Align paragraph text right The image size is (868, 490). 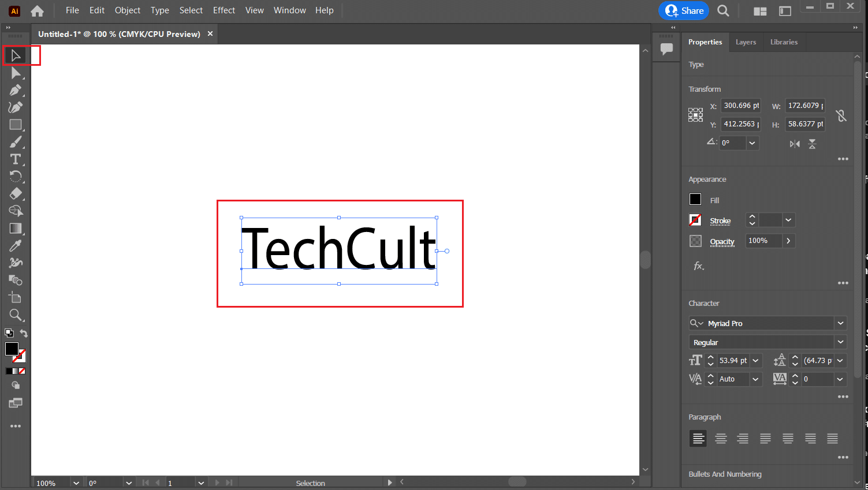[743, 439]
